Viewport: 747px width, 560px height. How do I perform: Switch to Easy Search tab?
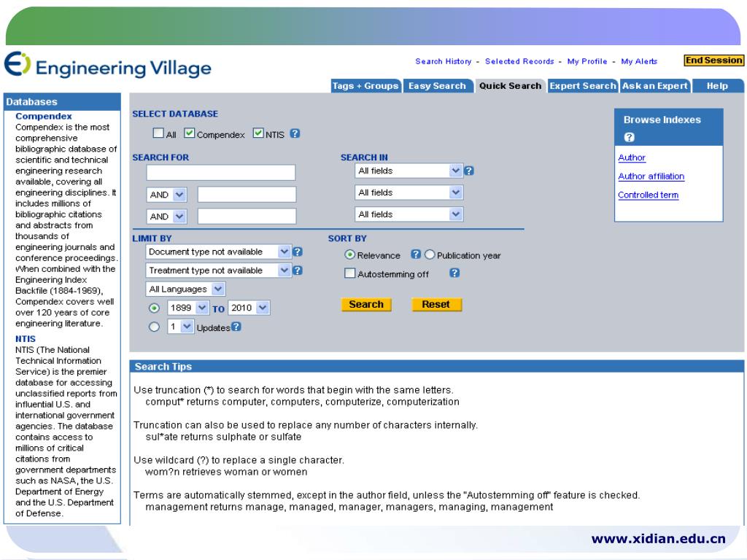coord(438,86)
